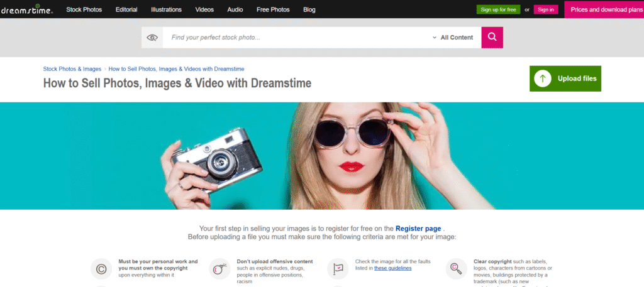Click the bomb offensive content icon

[x=219, y=269]
